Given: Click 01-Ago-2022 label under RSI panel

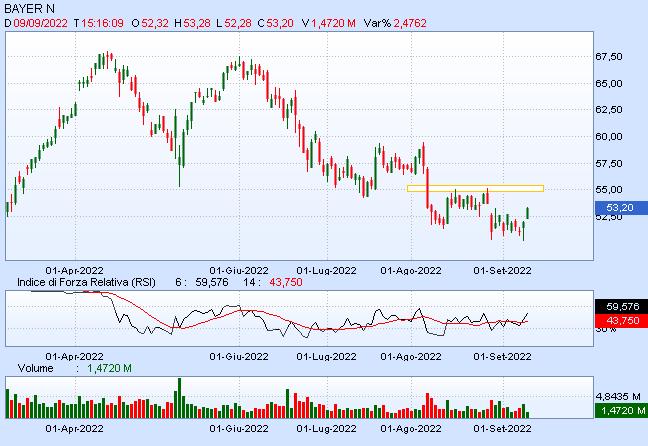Looking at the screenshot, I should coord(411,356).
